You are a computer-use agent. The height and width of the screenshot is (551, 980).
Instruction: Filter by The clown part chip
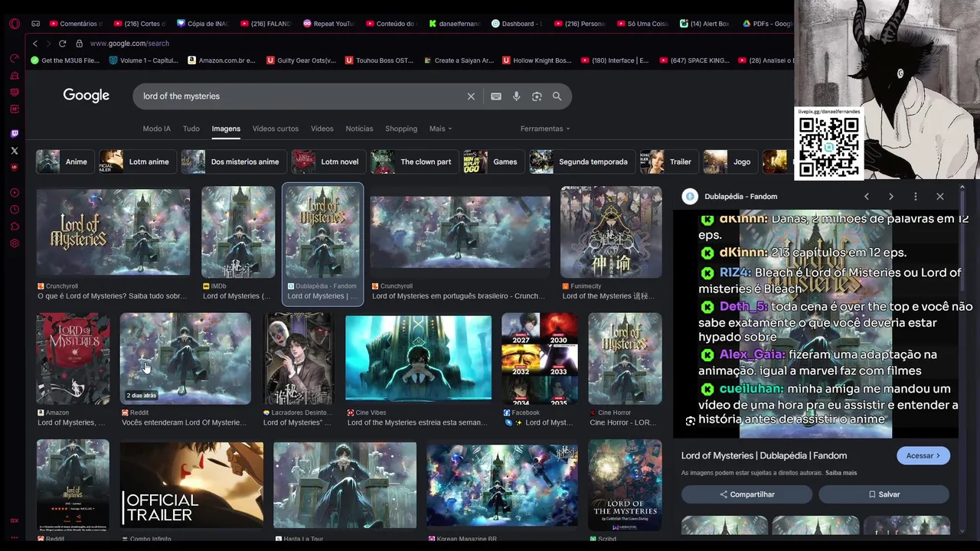[413, 161]
